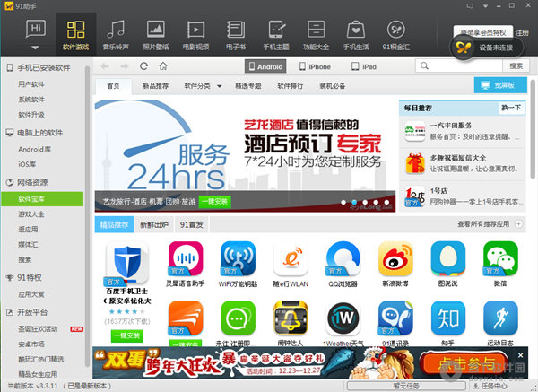Switch to the 精品推荐 tab
This screenshot has height=392, width=538.
click(x=114, y=225)
